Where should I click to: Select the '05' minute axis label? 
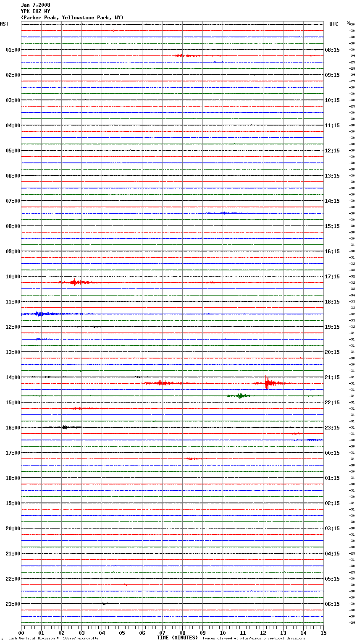122,633
